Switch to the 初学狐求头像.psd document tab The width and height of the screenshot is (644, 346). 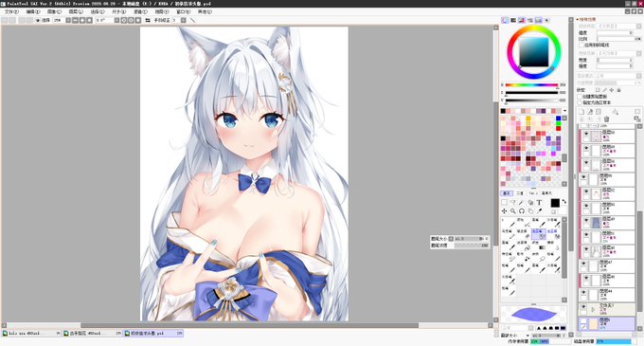click(153, 334)
